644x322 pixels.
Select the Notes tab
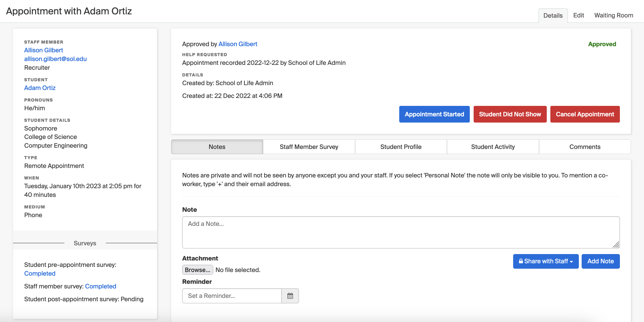(217, 147)
